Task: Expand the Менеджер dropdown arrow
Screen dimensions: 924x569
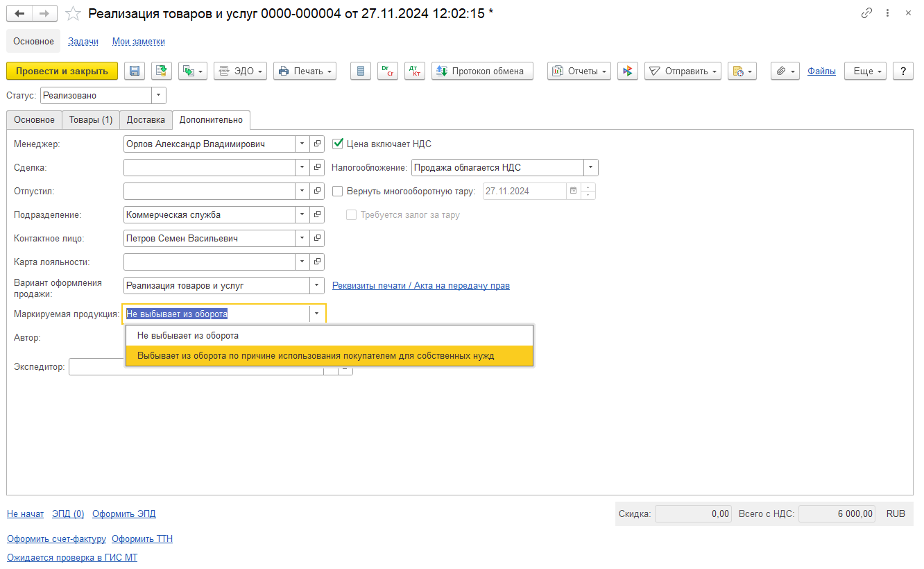Action: click(x=302, y=144)
